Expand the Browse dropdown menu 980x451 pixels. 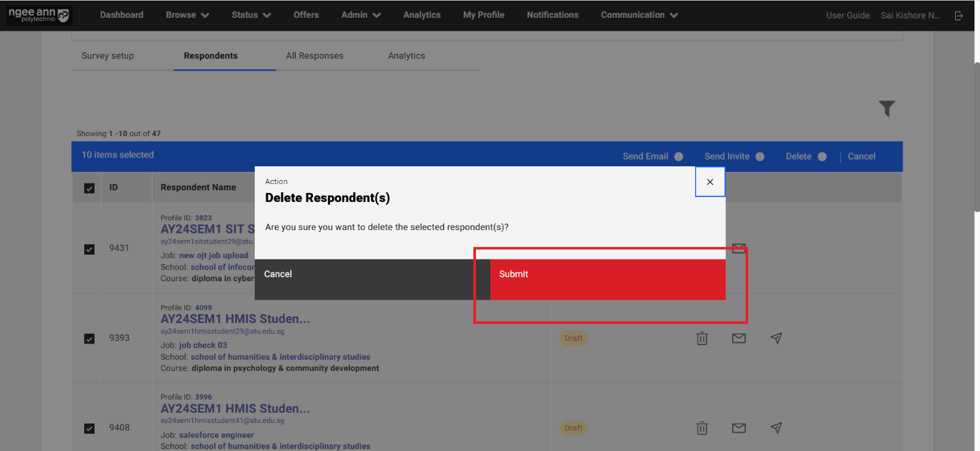pos(187,15)
